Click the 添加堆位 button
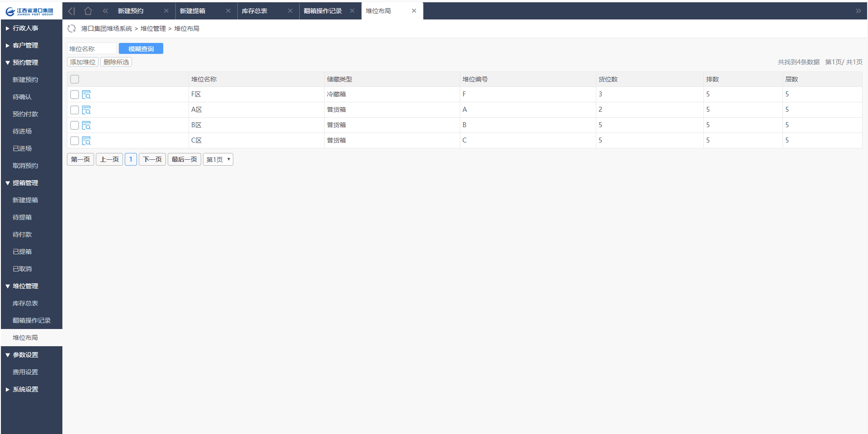The image size is (868, 434). click(x=83, y=62)
